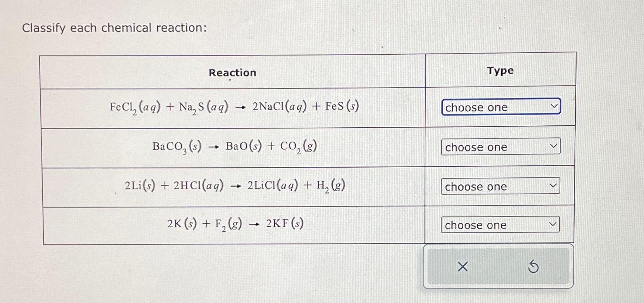
Task: Click the gray answer control panel
Action: tap(498, 267)
